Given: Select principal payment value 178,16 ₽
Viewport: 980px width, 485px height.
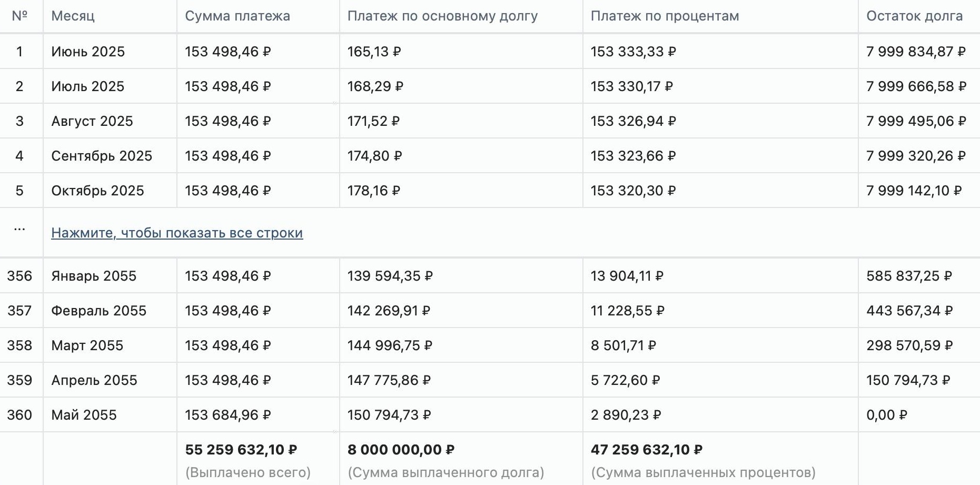Looking at the screenshot, I should [374, 191].
